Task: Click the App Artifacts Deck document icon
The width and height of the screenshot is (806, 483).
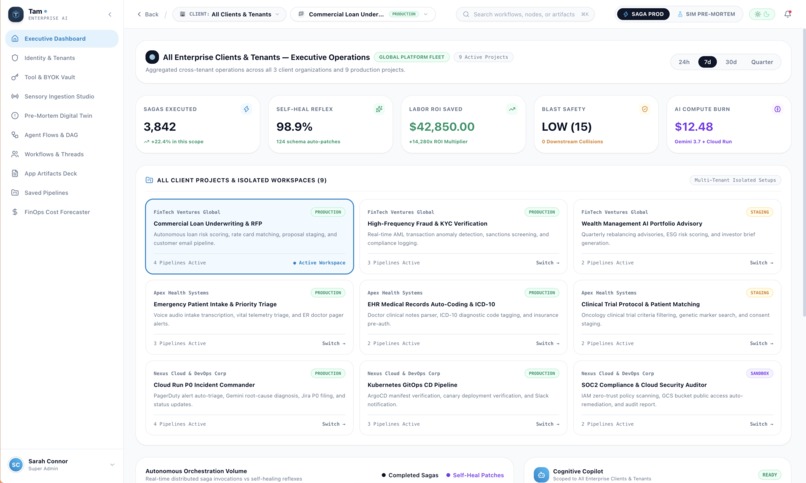Action: coord(15,173)
